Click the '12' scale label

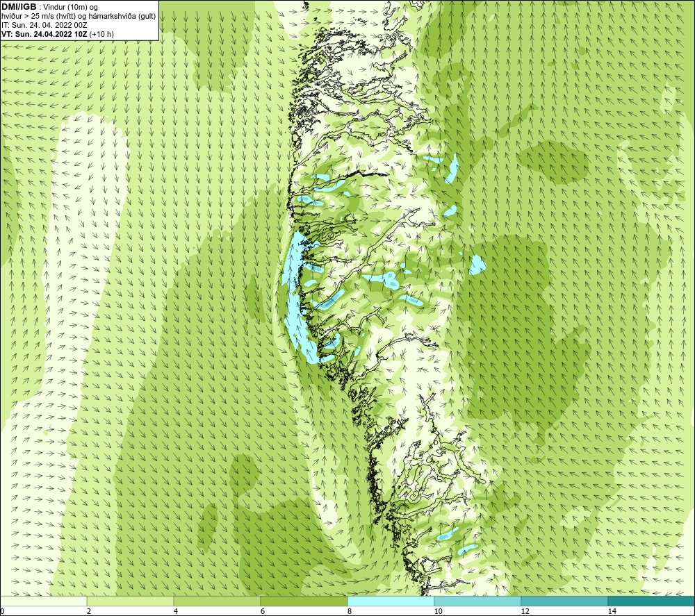pos(525,612)
